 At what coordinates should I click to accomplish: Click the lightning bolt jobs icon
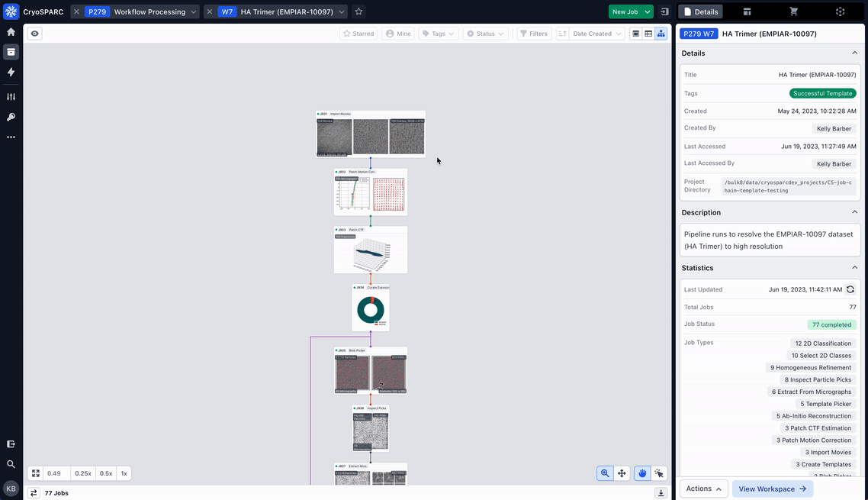point(11,72)
